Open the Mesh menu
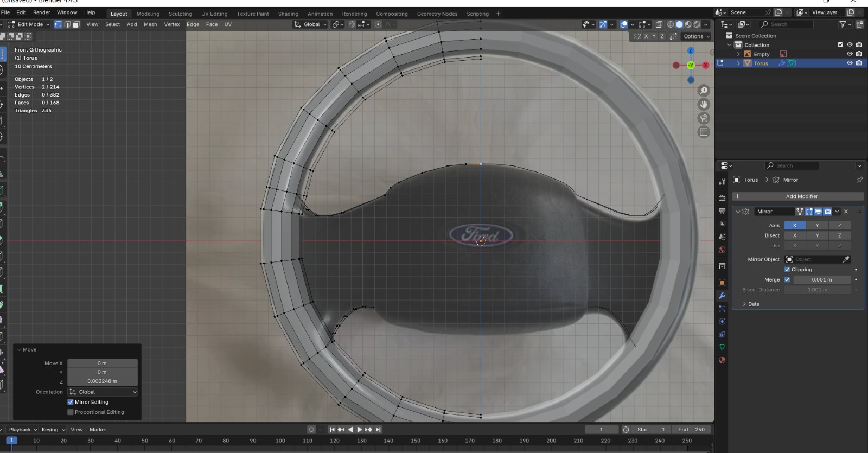Viewport: 868px width, 453px height. coord(150,24)
